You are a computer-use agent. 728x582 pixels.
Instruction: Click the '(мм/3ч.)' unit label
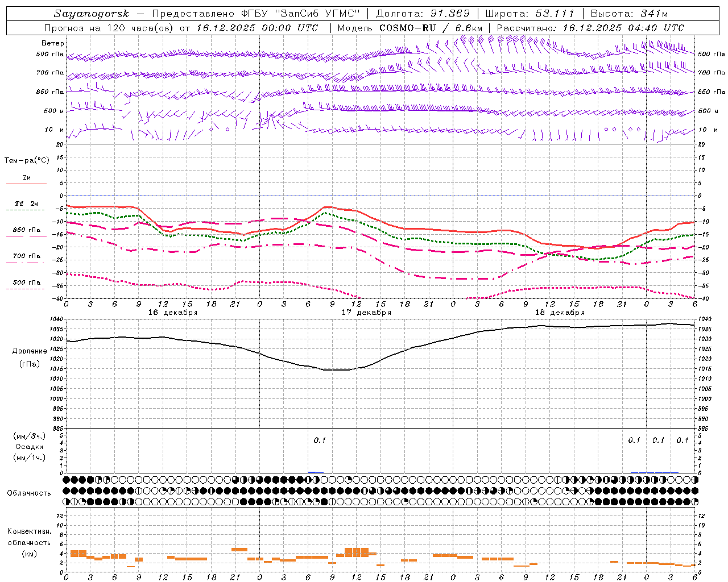coord(29,436)
